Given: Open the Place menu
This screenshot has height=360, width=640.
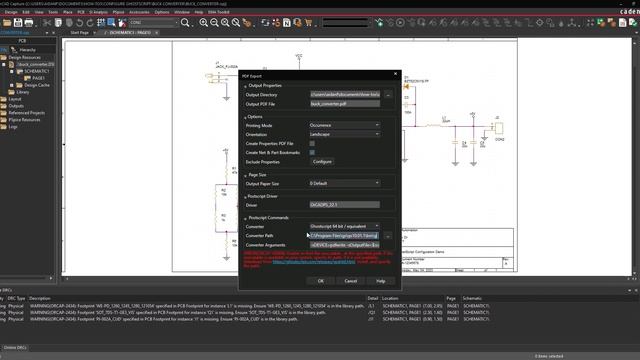Looking at the screenshot, I should click(x=68, y=12).
